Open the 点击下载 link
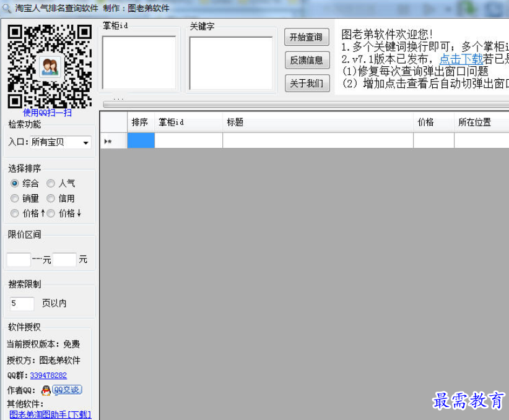509x420 pixels. pyautogui.click(x=461, y=59)
